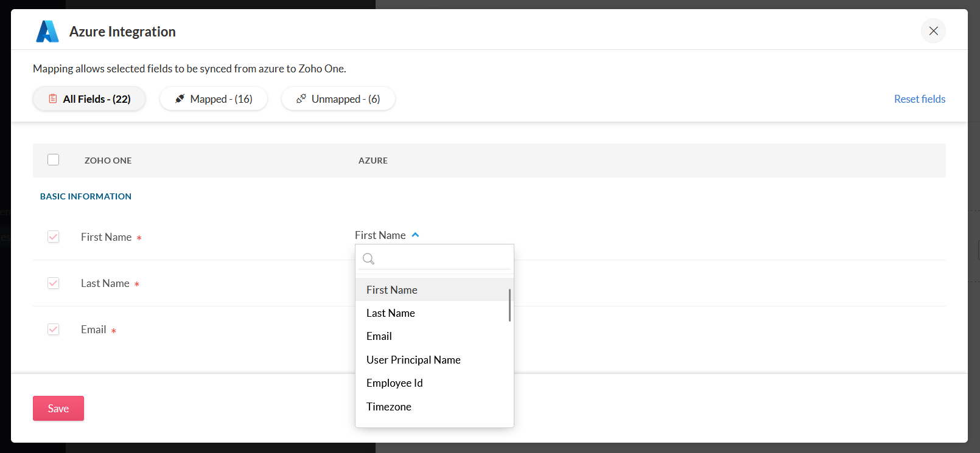Click the search magnifier icon in dropdown

pyautogui.click(x=368, y=259)
